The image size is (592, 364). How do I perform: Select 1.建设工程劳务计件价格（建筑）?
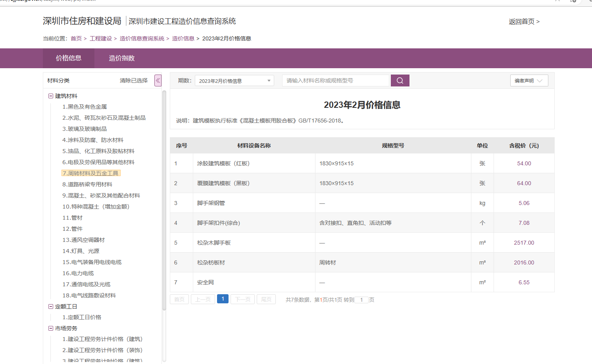point(102,339)
